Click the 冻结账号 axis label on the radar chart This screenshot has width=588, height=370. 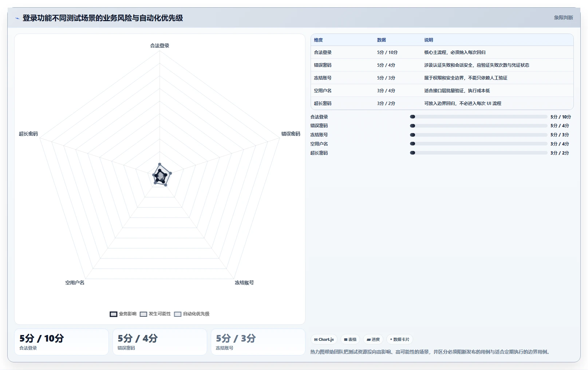point(244,283)
